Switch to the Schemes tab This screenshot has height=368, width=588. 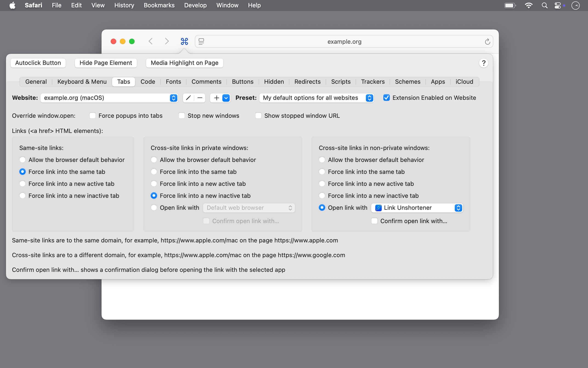[407, 82]
